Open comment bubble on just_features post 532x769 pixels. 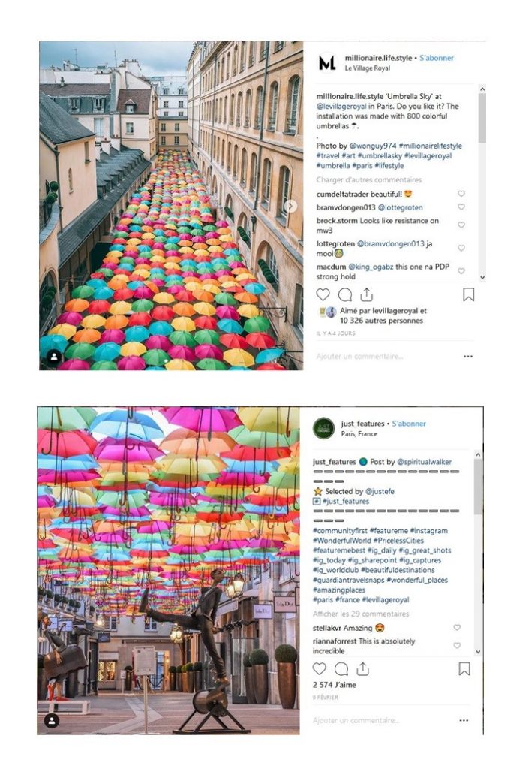coord(341,669)
